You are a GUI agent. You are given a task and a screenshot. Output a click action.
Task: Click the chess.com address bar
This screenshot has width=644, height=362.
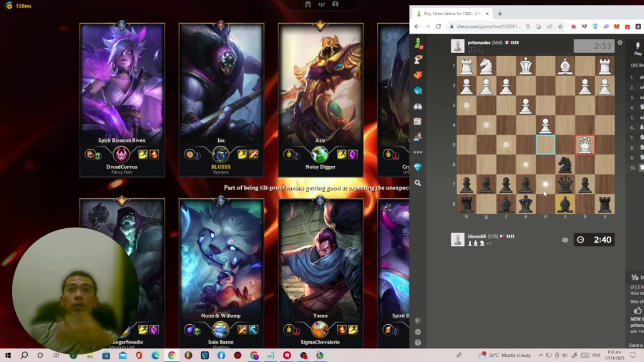[488, 27]
